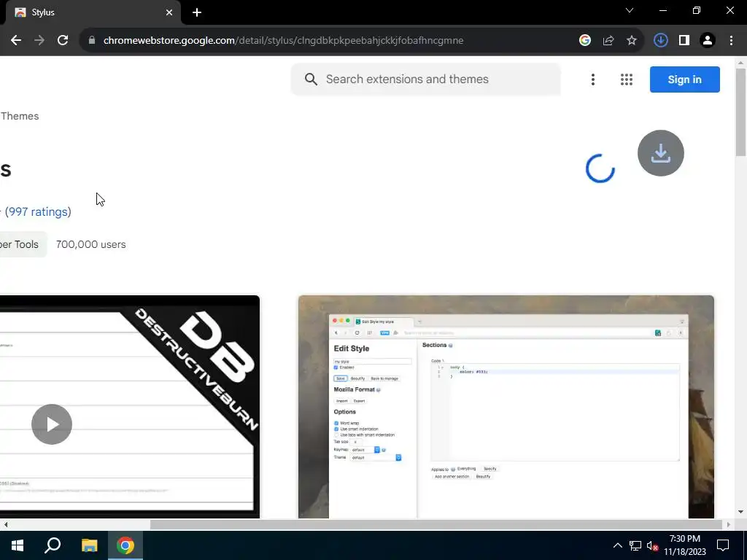
Task: Click the scroll-down arrow of vertical scrollbar
Action: point(740,512)
